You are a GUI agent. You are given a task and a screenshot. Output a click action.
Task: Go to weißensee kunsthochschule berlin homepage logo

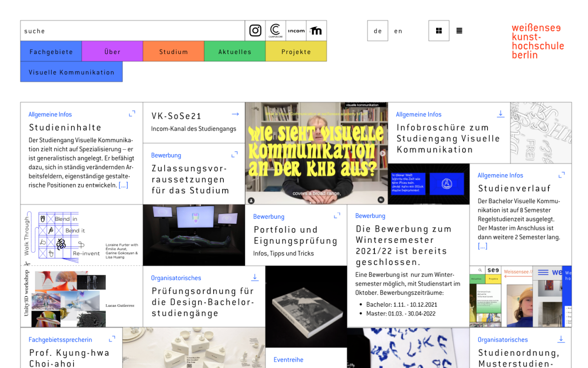pos(538,42)
